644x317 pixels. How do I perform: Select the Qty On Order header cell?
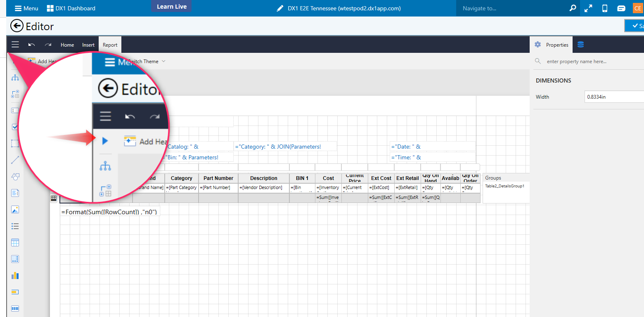tap(470, 178)
